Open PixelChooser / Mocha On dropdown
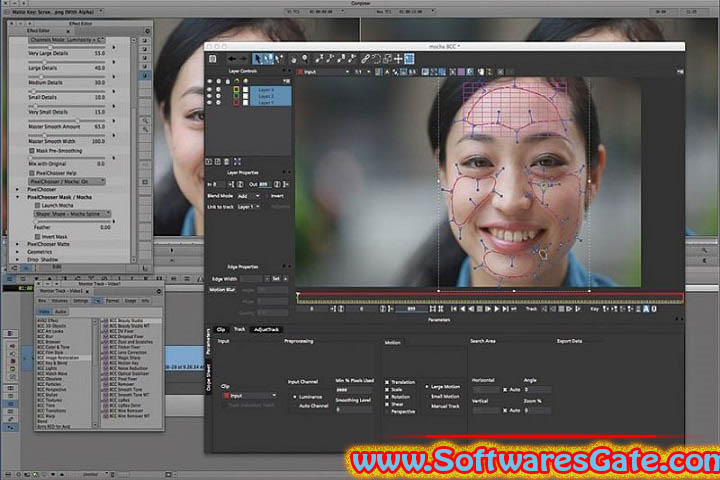The width and height of the screenshot is (720, 480). click(x=67, y=181)
